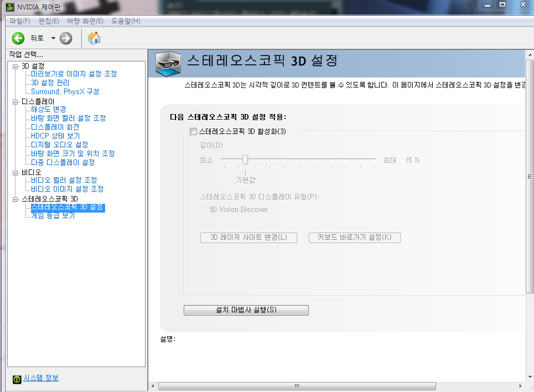Go to the home page icon
The height and width of the screenshot is (392, 534).
click(94, 38)
